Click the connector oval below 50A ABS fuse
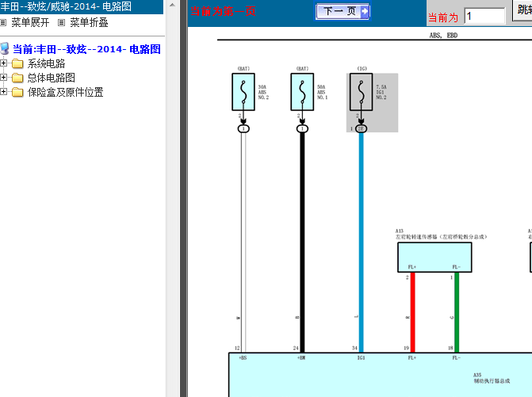 point(302,129)
